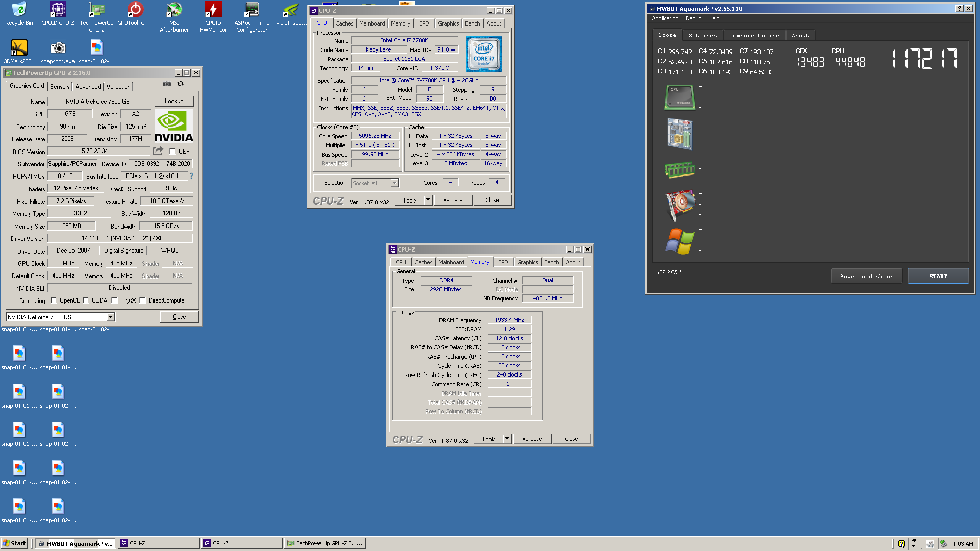Expand Tools dropdown arrow in CPU-Z CPU window

(428, 200)
